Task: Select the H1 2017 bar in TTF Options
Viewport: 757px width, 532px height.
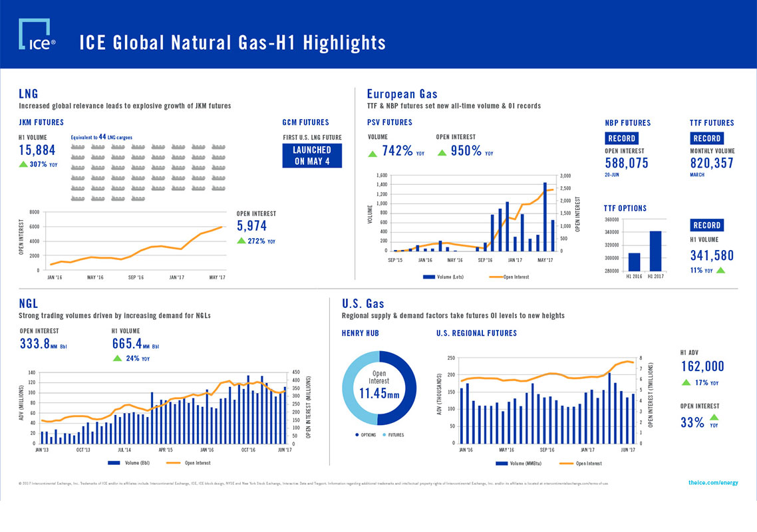Action: (655, 251)
